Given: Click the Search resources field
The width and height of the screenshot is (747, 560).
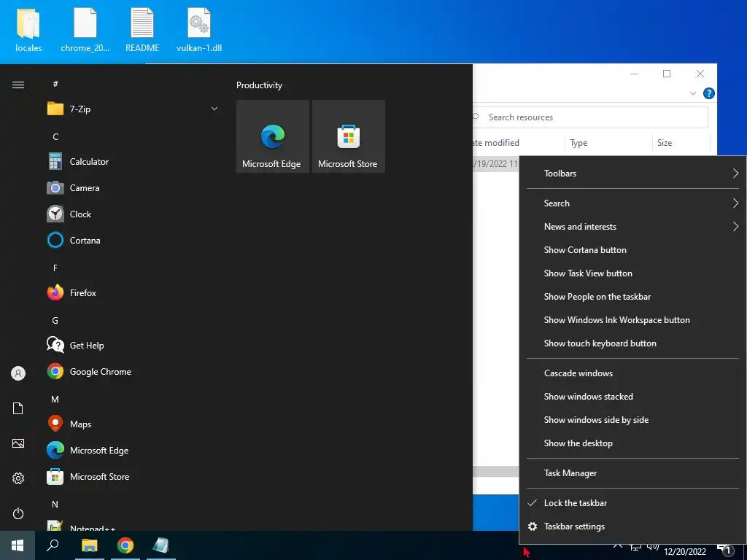Looking at the screenshot, I should tap(590, 117).
